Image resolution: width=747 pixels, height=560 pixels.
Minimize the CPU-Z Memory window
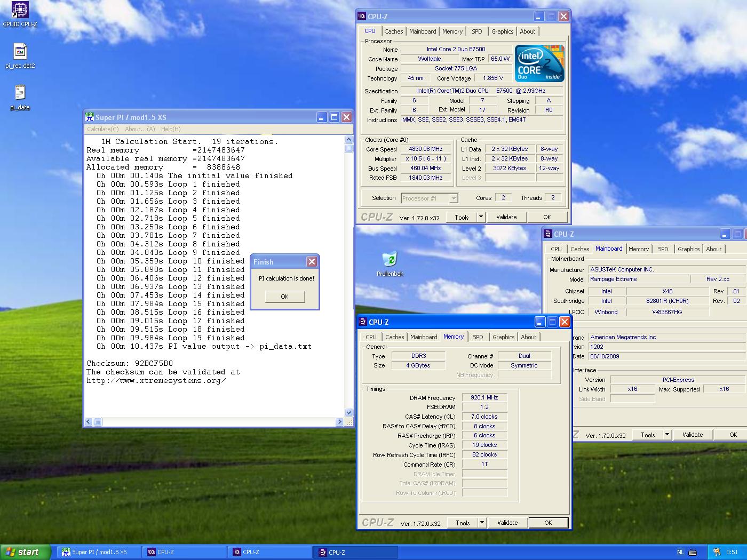pos(540,322)
